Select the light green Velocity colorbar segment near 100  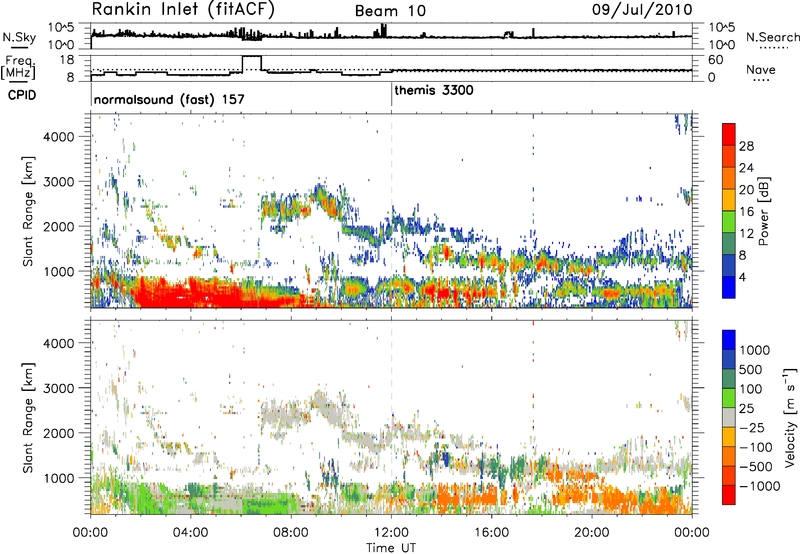(x=729, y=398)
